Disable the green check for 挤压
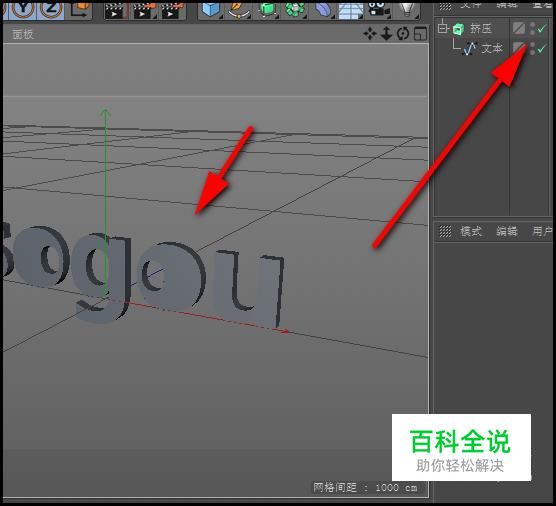The width and height of the screenshot is (556, 506). point(542,29)
